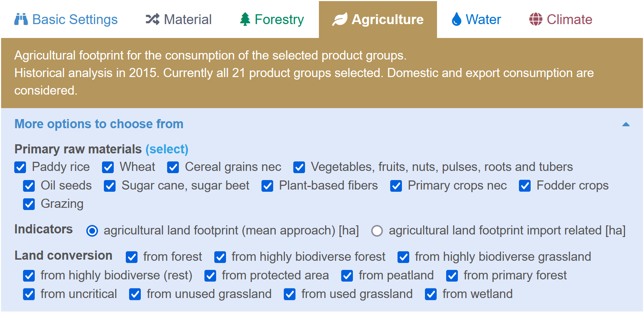Toggle the Grazing checkbox
This screenshot has width=644, height=313.
pos(29,204)
